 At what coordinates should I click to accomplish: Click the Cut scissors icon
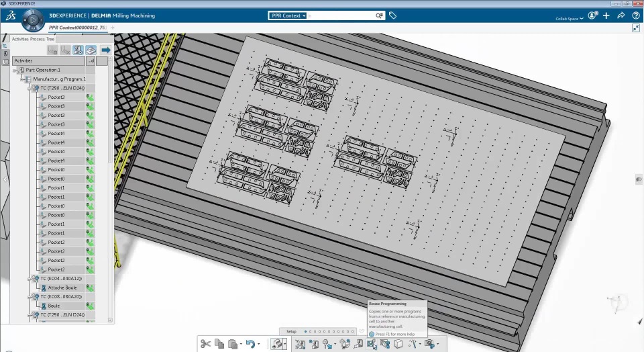click(205, 344)
